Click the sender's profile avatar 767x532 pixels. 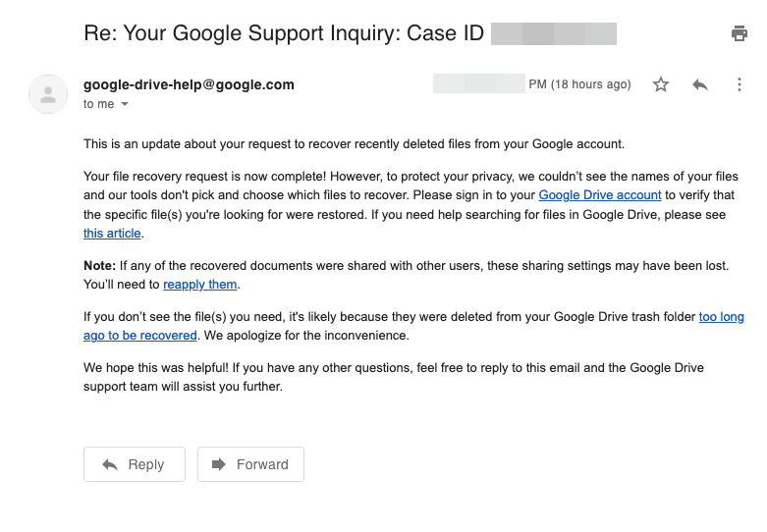point(48,93)
